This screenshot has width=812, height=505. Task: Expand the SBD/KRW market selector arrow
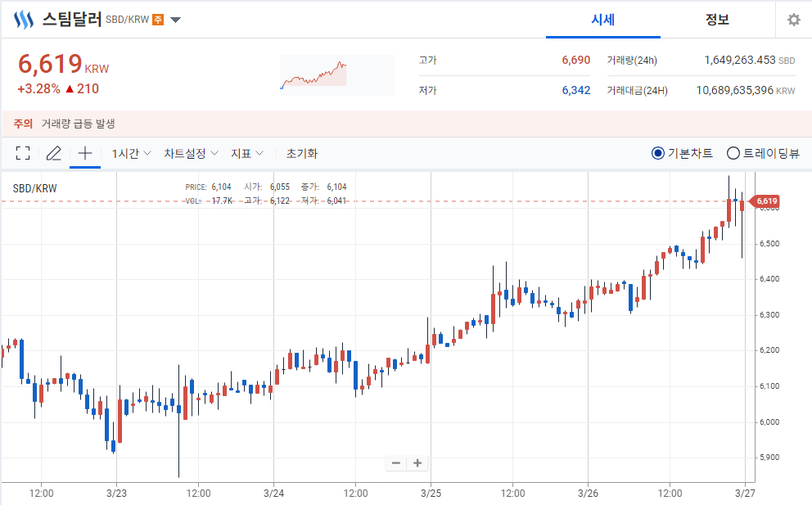pyautogui.click(x=176, y=20)
